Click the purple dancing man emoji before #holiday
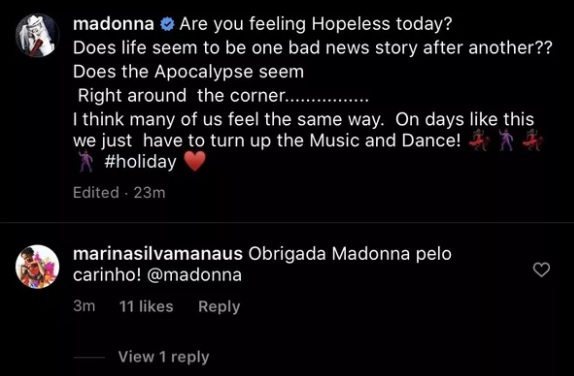Image resolution: width=574 pixels, height=376 pixels. click(86, 161)
